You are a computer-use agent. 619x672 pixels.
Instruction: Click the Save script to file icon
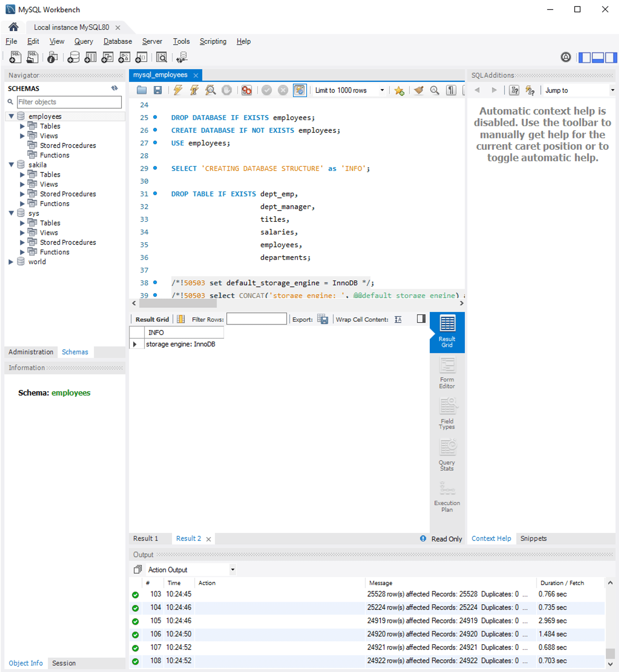coord(158,90)
